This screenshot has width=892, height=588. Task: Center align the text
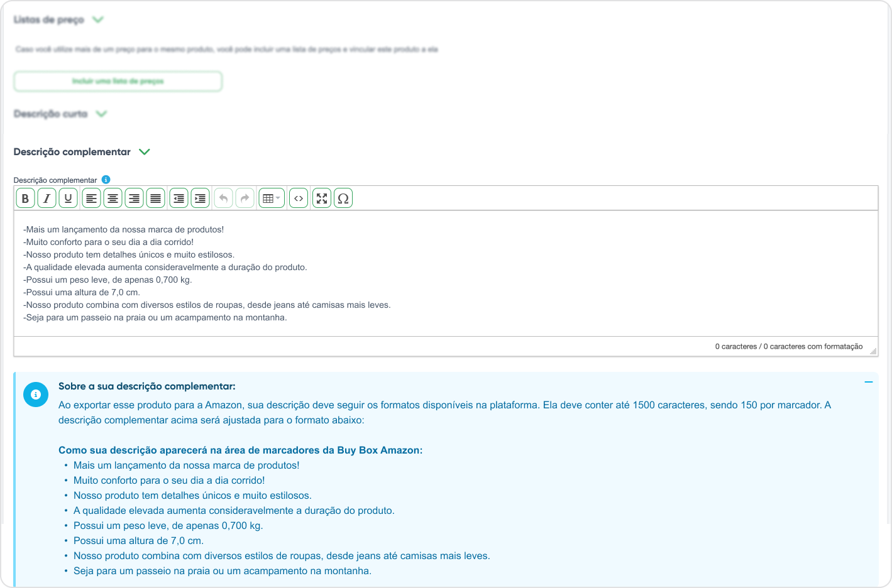[x=113, y=199]
